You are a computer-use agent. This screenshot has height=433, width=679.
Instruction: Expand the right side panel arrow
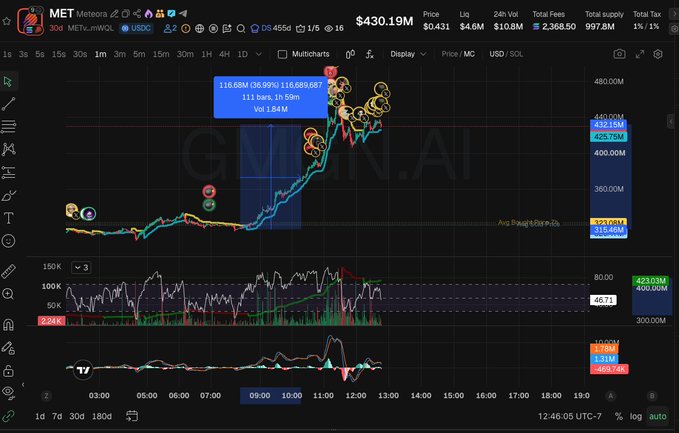(671, 122)
